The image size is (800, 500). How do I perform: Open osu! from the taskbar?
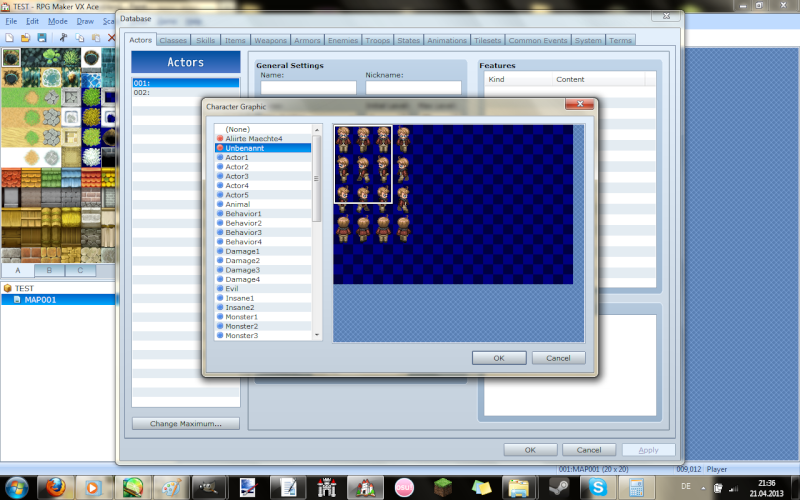pyautogui.click(x=404, y=488)
